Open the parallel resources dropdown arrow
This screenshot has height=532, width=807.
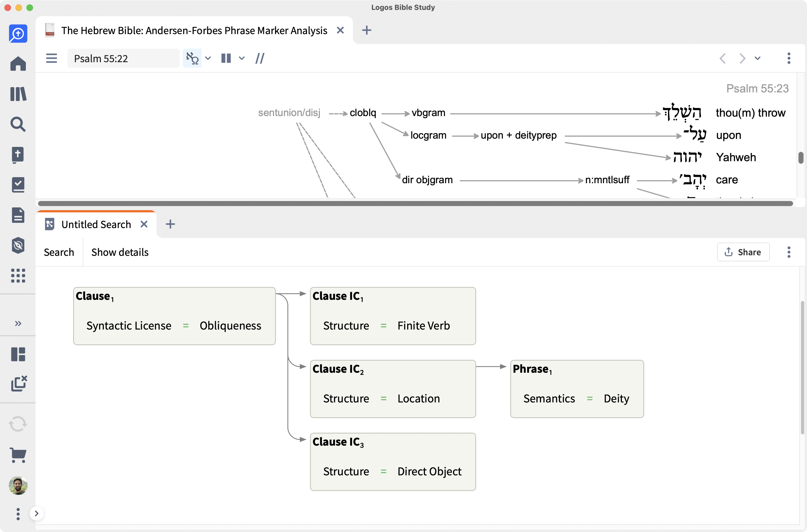(241, 58)
